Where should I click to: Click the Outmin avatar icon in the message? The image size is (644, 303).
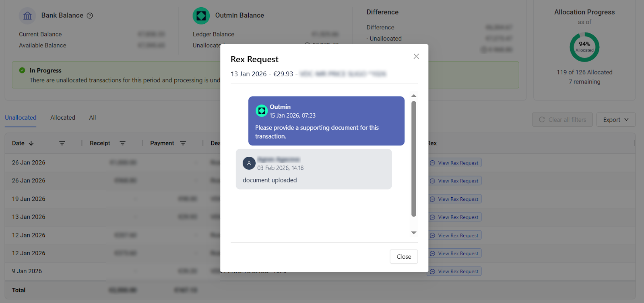pos(262,111)
